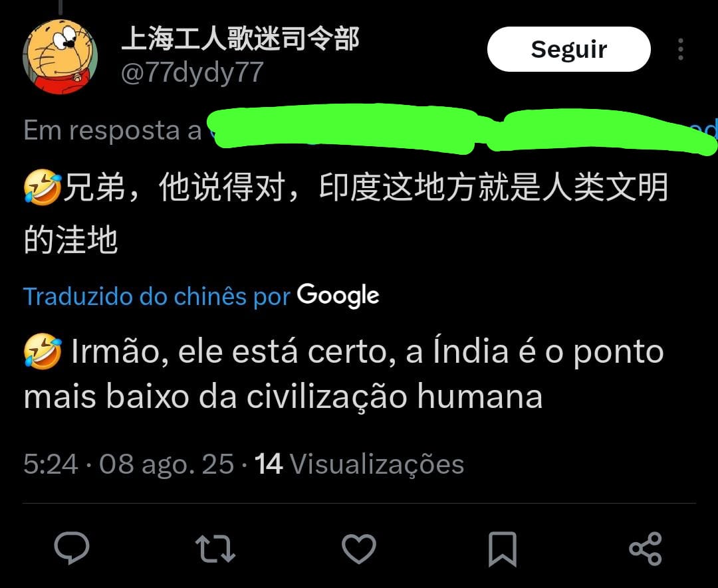Screen dimensions: 718x588
Task: Click the original Chinese tweet text
Action: [x=346, y=213]
